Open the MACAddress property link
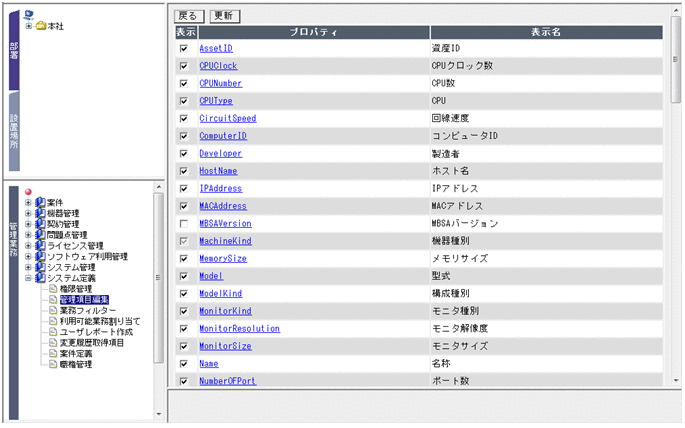This screenshot has width=685, height=428. click(x=223, y=206)
